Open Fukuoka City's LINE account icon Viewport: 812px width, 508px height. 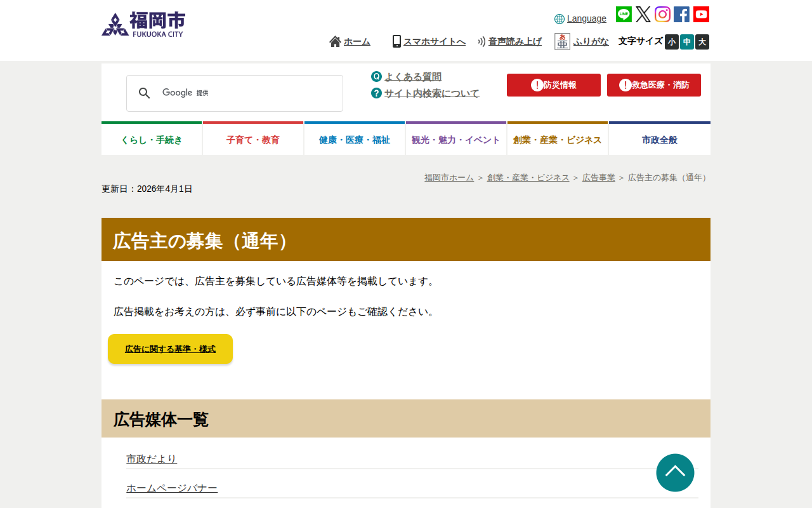coord(623,14)
